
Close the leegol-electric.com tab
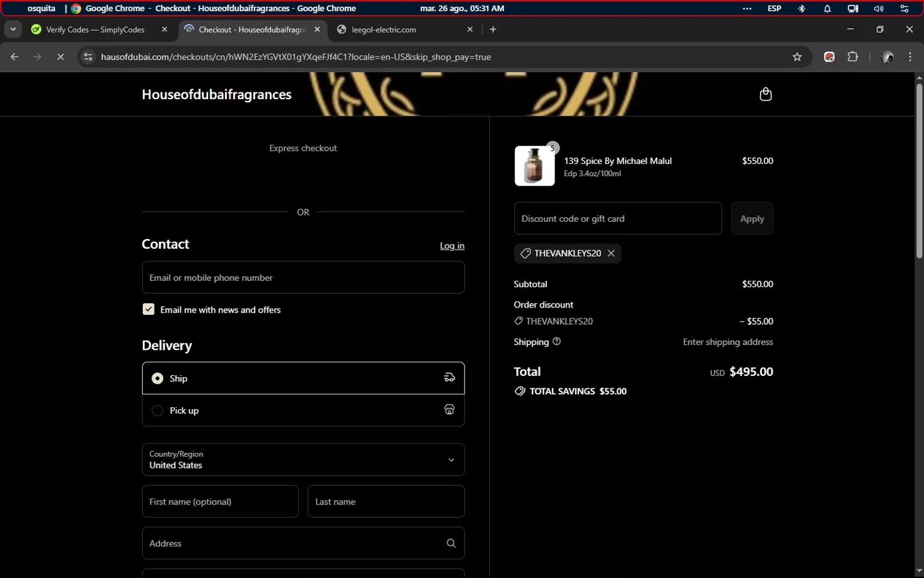click(x=470, y=29)
